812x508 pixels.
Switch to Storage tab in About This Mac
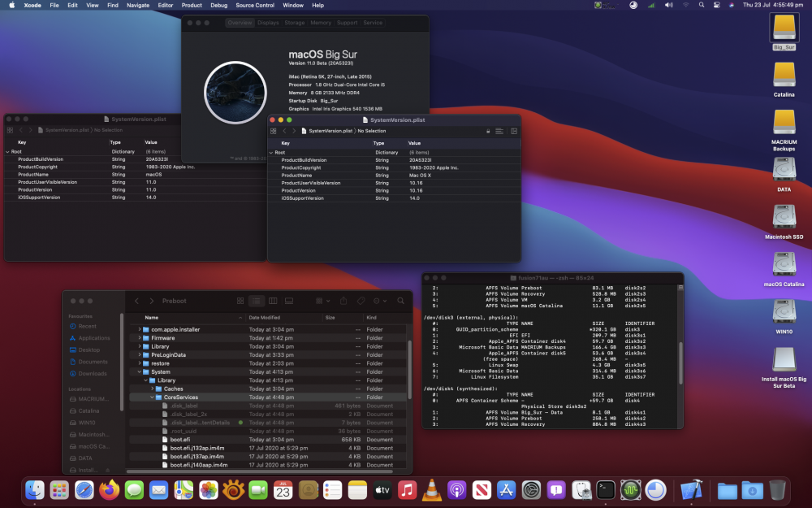[295, 23]
